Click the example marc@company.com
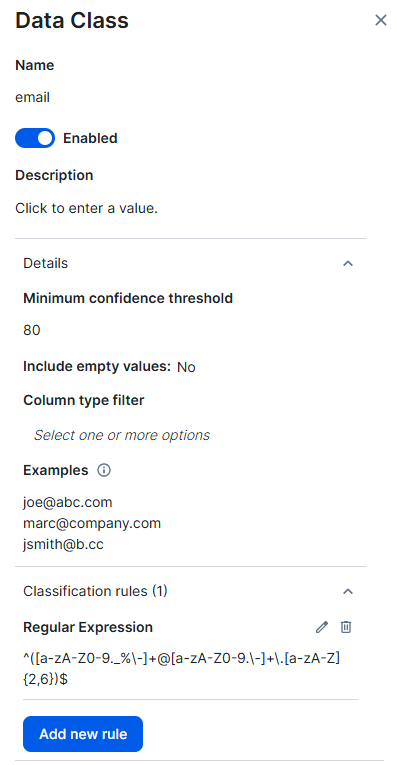Screen dimensions: 397x765 92,523
